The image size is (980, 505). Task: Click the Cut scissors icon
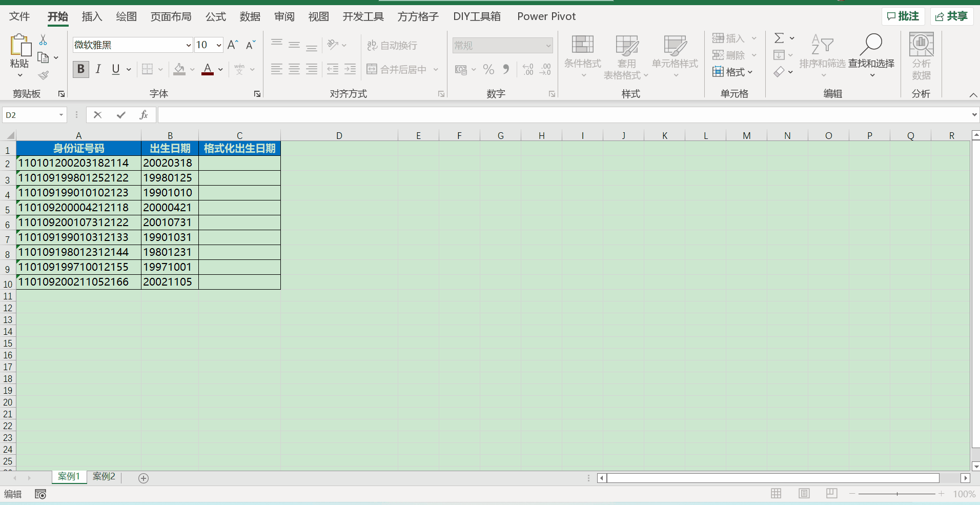coord(43,40)
